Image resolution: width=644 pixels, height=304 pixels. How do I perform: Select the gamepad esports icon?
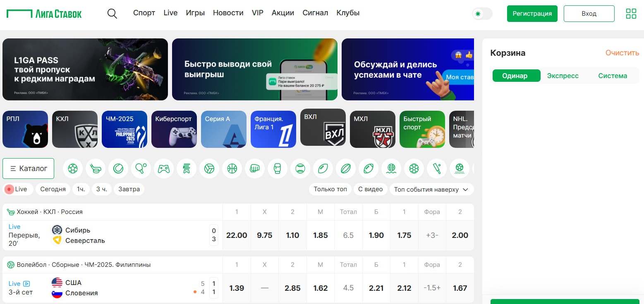pyautogui.click(x=164, y=169)
